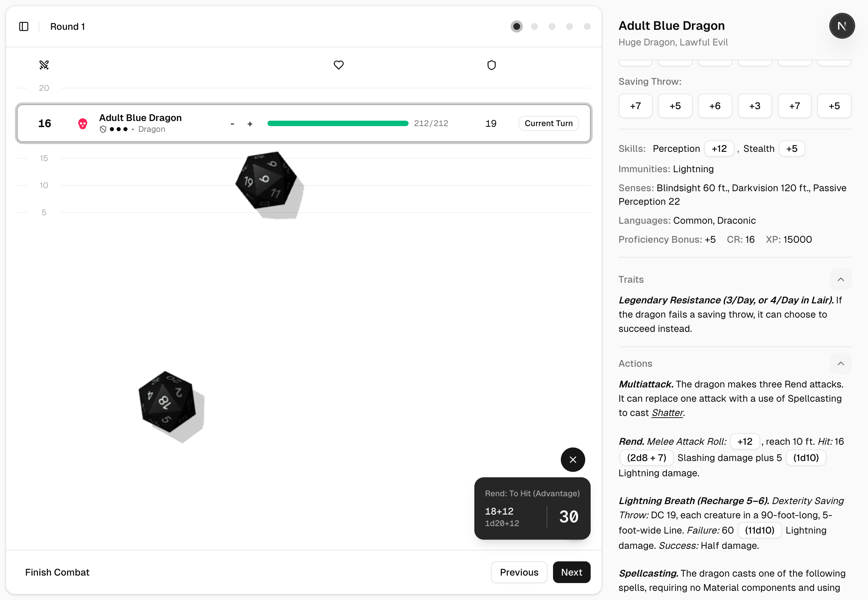868x600 pixels.
Task: Collapse the Actions section
Action: tap(841, 363)
